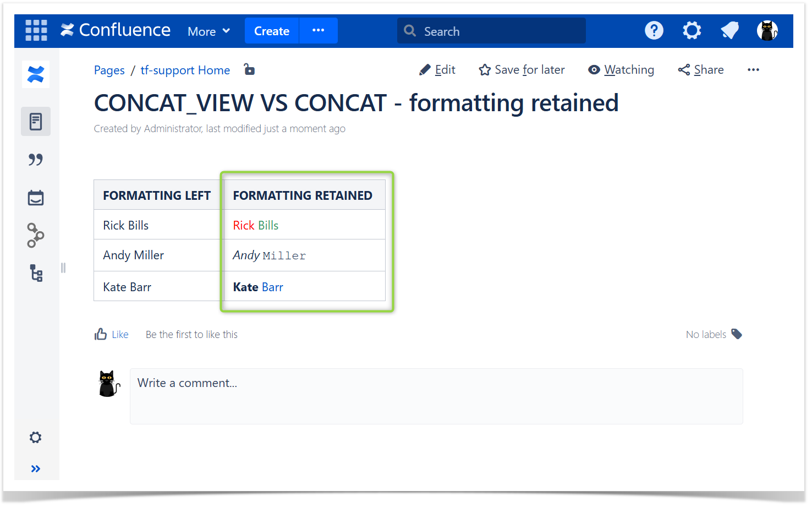Viewport: 812px width, 507px height.
Task: Click the Share menu item
Action: point(701,70)
